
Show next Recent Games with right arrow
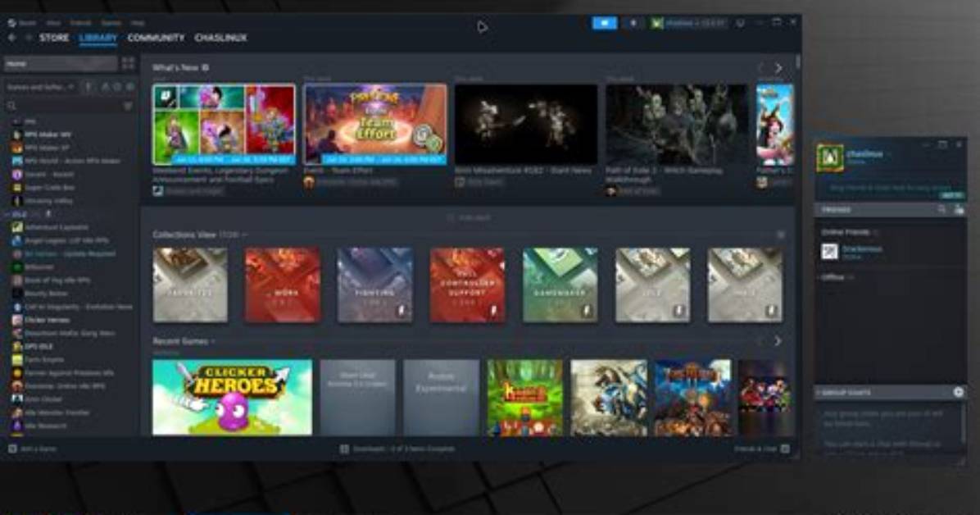[x=778, y=341]
